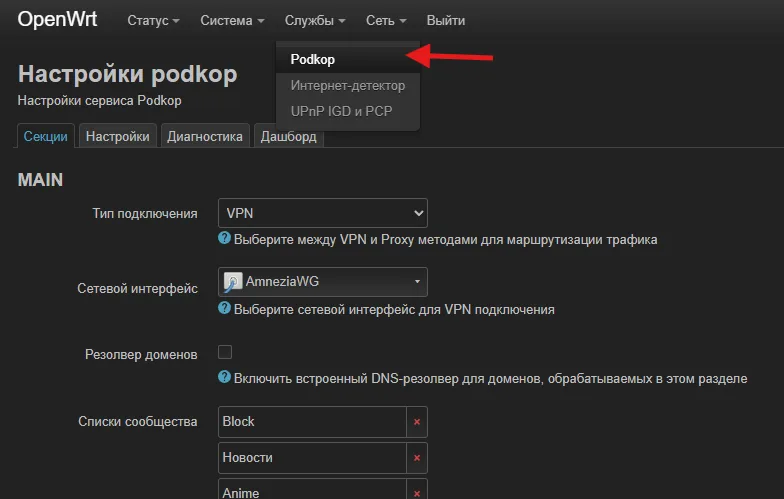784x499 pixels.
Task: Select the Новости list item
Action: point(312,458)
